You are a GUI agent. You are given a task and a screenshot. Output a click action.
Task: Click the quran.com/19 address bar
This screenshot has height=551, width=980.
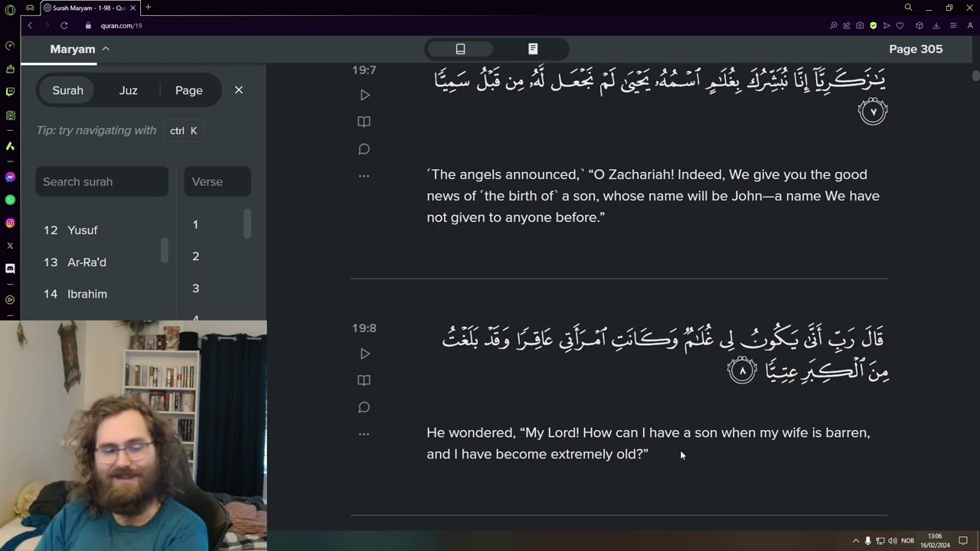click(122, 25)
